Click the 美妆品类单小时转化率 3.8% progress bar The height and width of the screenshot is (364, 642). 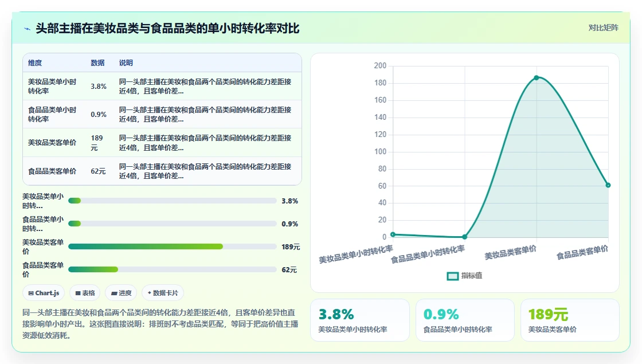tap(173, 201)
